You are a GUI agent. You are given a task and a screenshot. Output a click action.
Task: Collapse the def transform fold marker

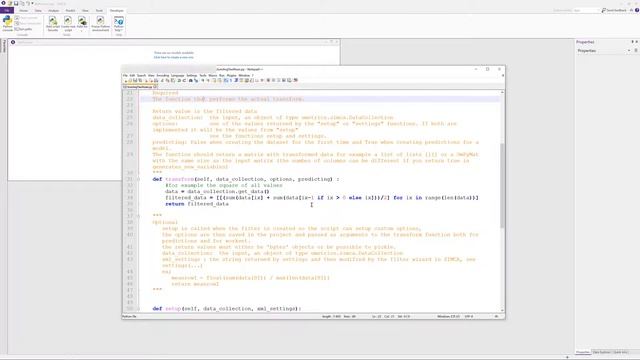[138, 179]
